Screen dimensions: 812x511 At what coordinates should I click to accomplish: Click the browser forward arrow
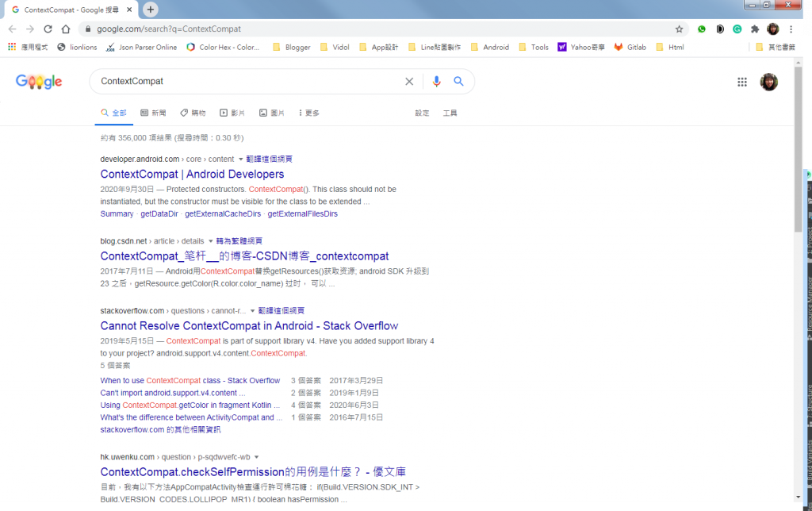click(30, 29)
